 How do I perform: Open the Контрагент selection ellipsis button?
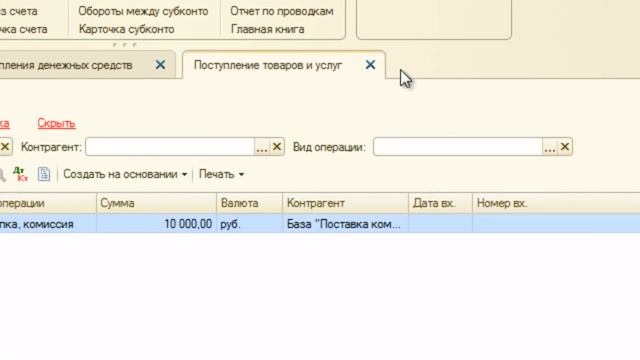point(262,147)
